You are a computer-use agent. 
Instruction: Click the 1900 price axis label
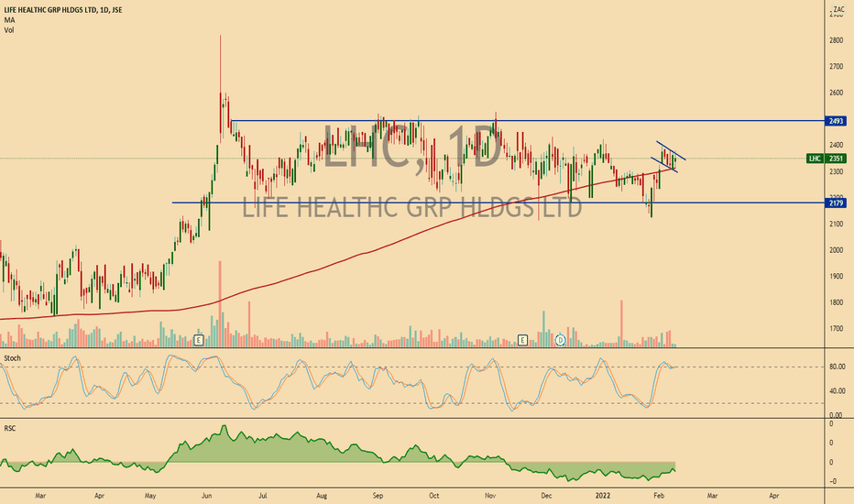tap(836, 276)
